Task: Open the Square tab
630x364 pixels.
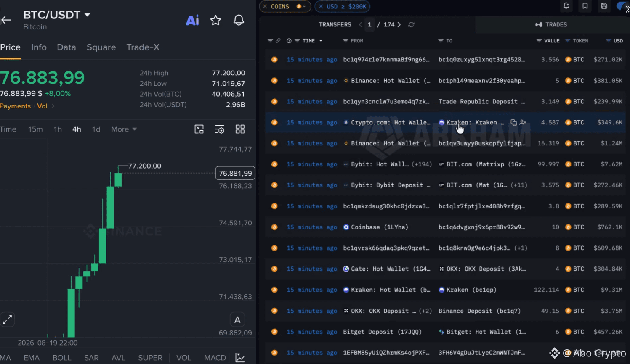Action: point(101,47)
